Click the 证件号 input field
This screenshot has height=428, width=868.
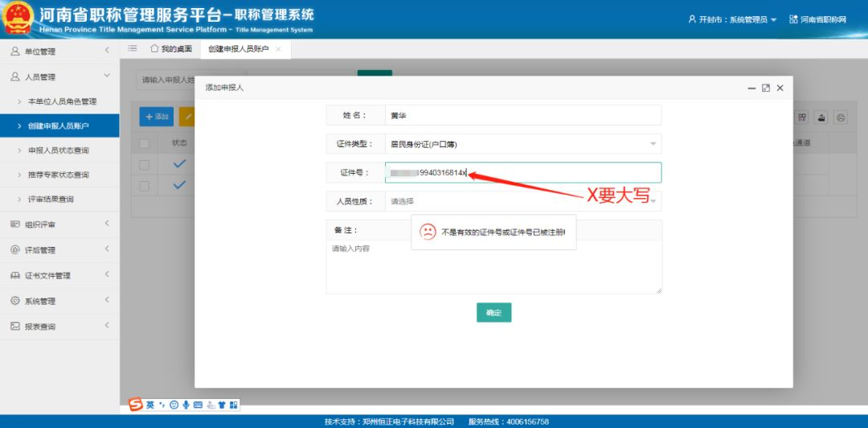click(x=522, y=172)
